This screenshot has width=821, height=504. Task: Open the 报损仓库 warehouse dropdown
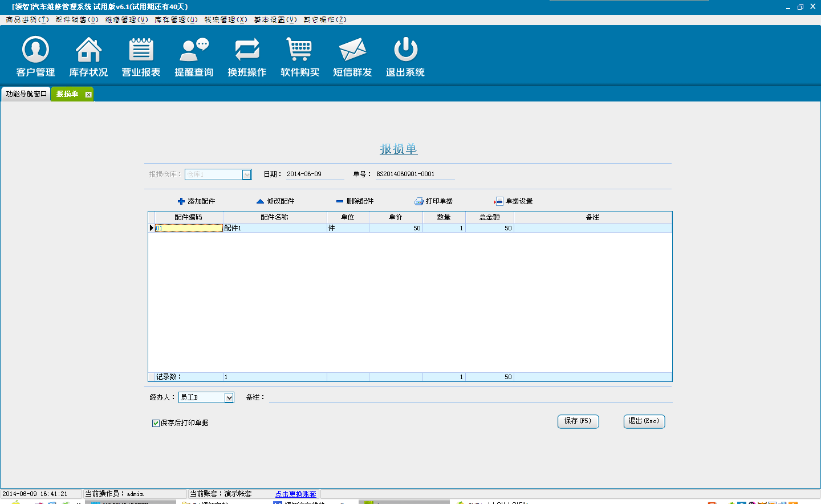pyautogui.click(x=247, y=174)
